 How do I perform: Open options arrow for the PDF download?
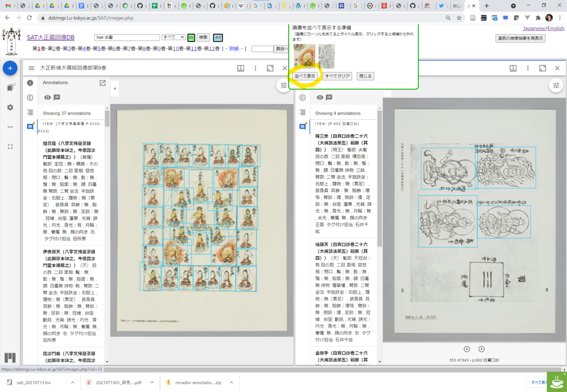152,382
